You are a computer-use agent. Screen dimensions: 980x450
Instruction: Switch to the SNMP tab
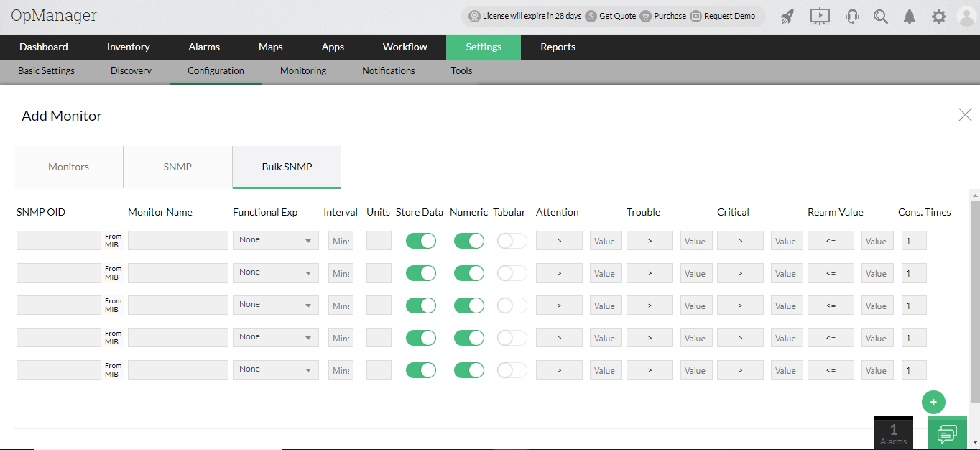177,167
